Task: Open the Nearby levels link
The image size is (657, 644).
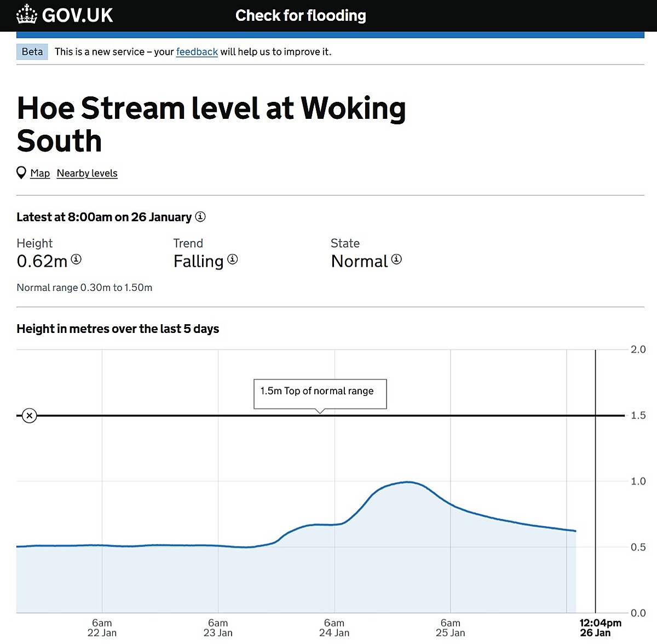Action: pyautogui.click(x=87, y=173)
